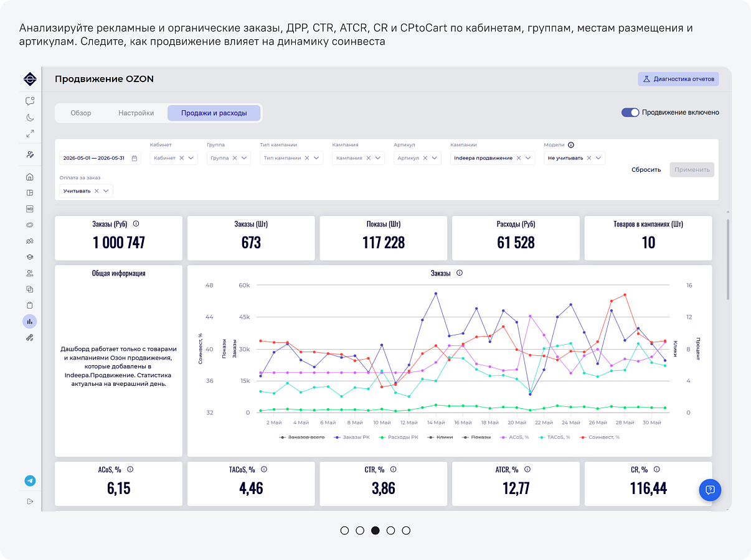Clear the Indeepa продвижение selection
Screen dimensions: 751x560
518,158
